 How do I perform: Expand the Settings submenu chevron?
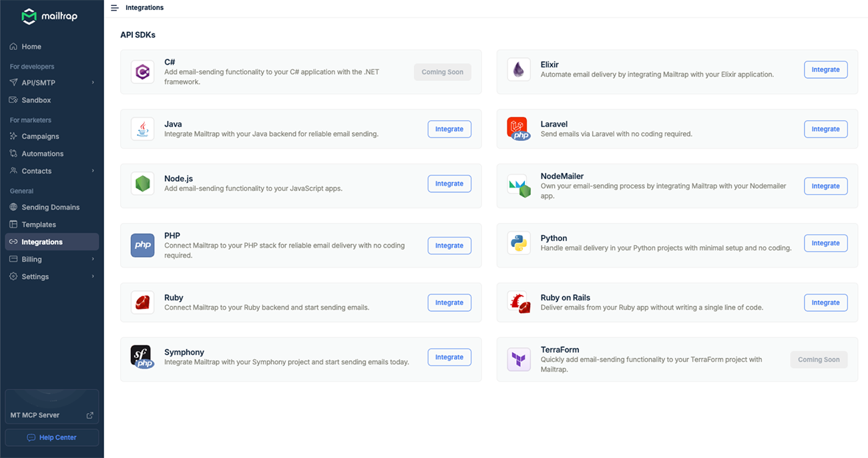coord(93,276)
